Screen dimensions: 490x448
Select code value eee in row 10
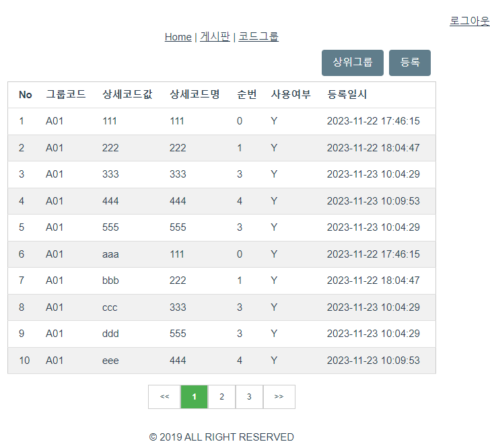[x=110, y=361]
